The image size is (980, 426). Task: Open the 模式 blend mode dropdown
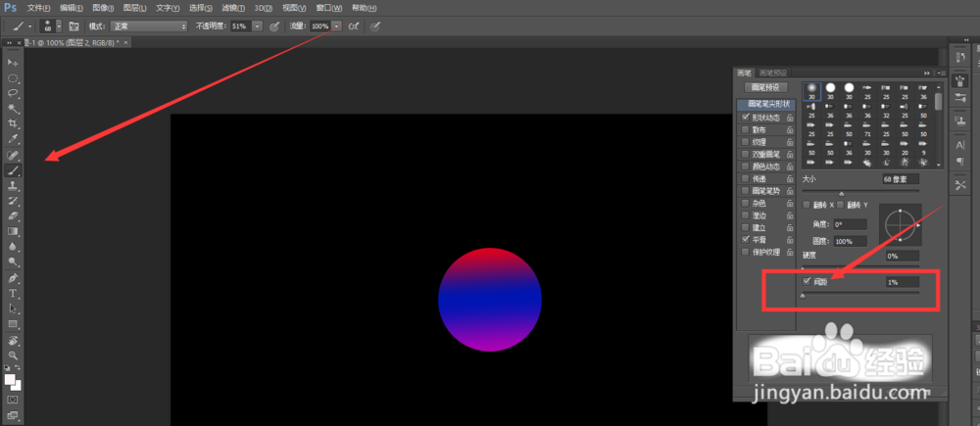click(x=149, y=26)
